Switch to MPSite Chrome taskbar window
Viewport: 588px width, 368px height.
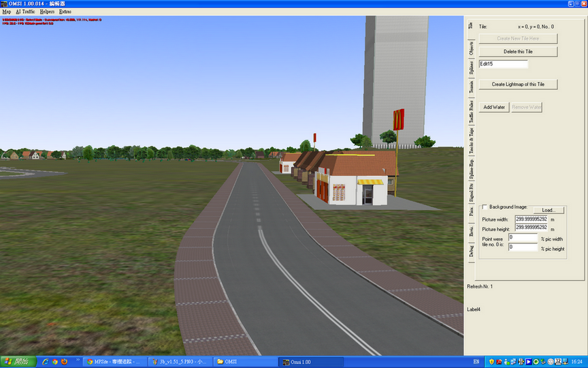click(x=115, y=362)
